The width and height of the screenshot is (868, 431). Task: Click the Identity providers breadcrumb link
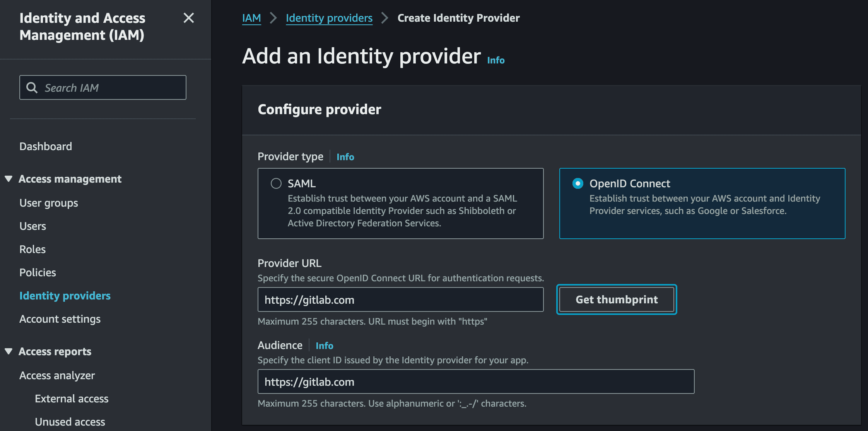click(329, 18)
